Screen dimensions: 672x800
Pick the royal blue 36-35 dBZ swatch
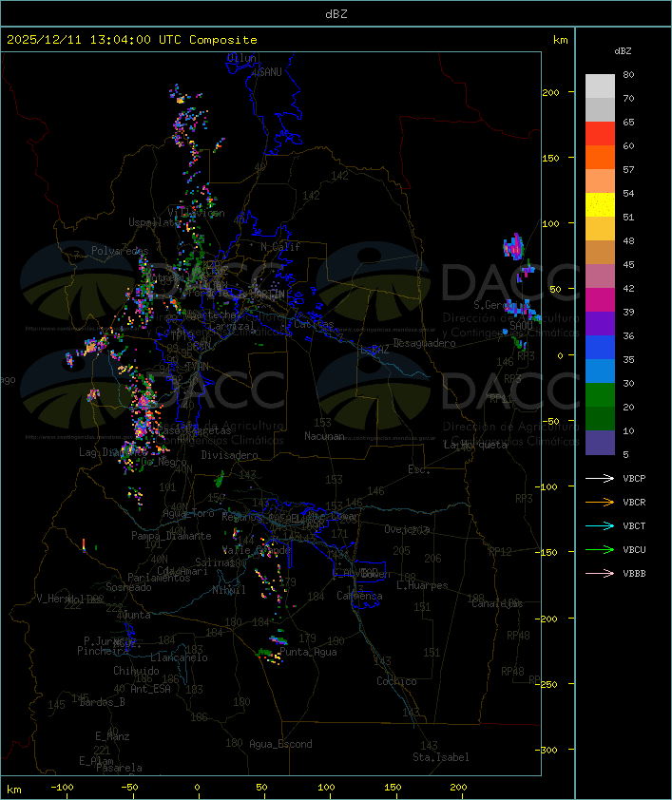(x=600, y=348)
